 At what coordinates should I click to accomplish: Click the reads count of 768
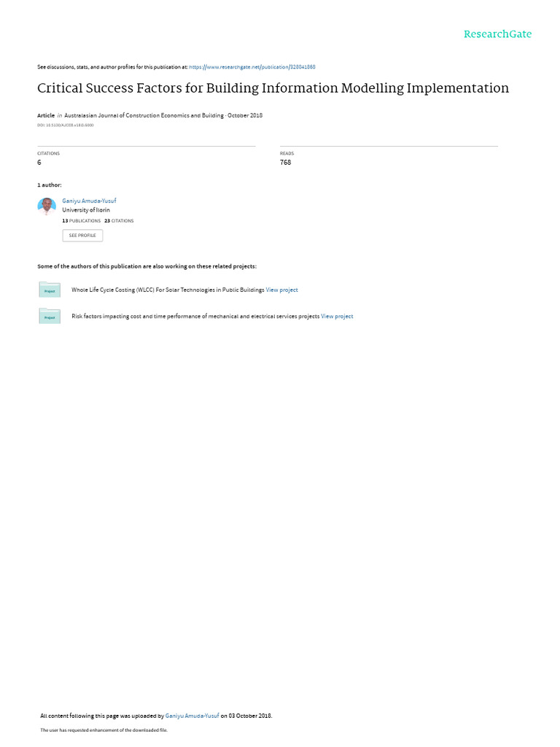[285, 163]
